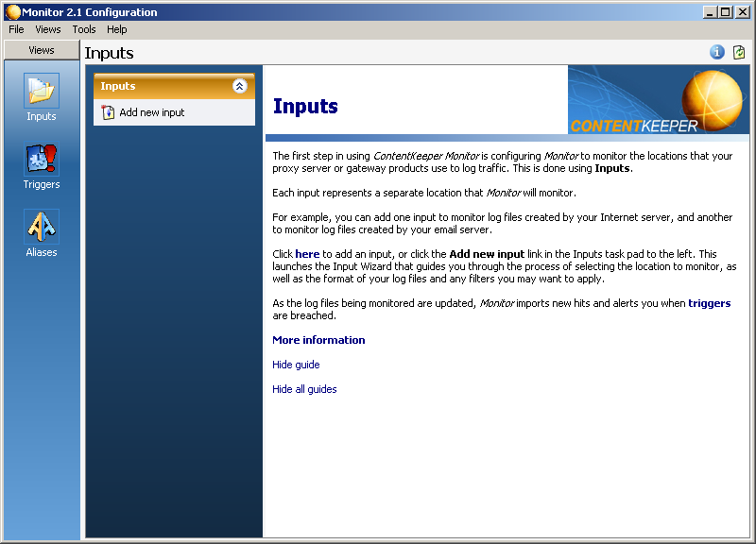Screen dimensions: 756x544
Task: Click the blue information icon
Action: (x=717, y=52)
